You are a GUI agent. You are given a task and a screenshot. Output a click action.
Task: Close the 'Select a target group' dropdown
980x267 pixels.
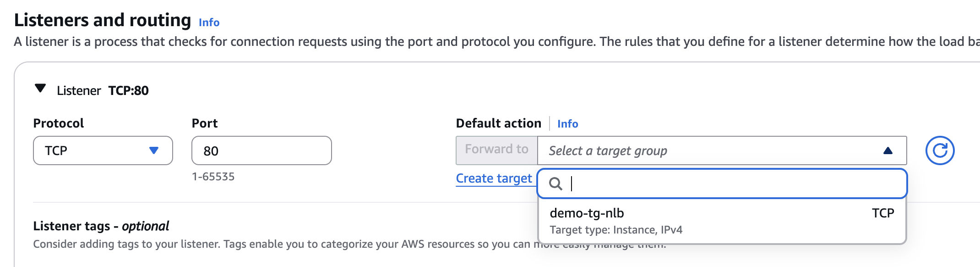(887, 150)
